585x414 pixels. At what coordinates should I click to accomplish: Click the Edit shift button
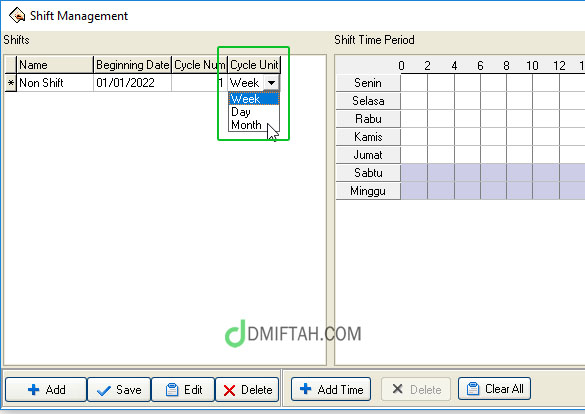pyautogui.click(x=183, y=389)
